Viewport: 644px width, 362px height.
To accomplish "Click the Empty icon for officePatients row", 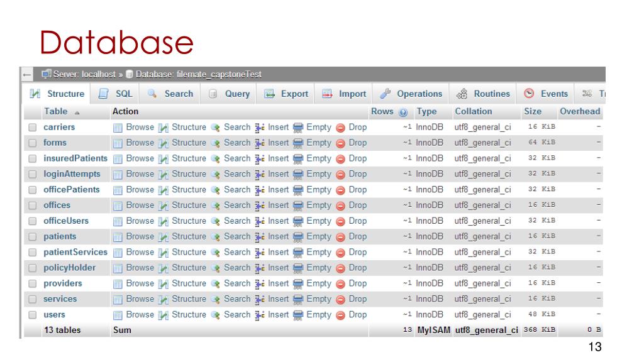I will (x=298, y=190).
